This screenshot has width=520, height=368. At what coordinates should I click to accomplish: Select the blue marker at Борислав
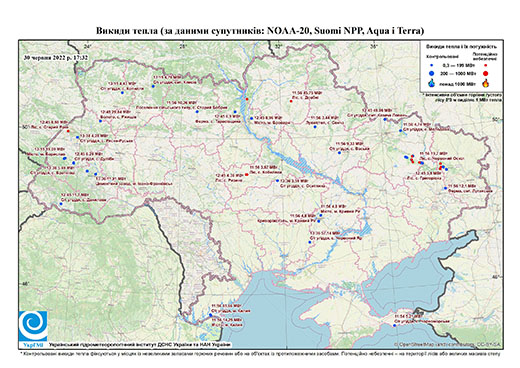(x=65, y=158)
